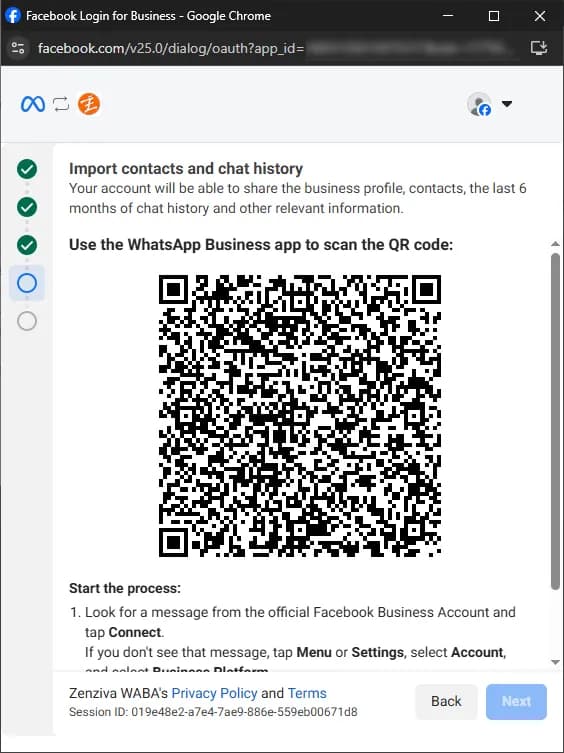This screenshot has height=753, width=564.
Task: Click the install app icon in address bar
Action: click(x=539, y=48)
